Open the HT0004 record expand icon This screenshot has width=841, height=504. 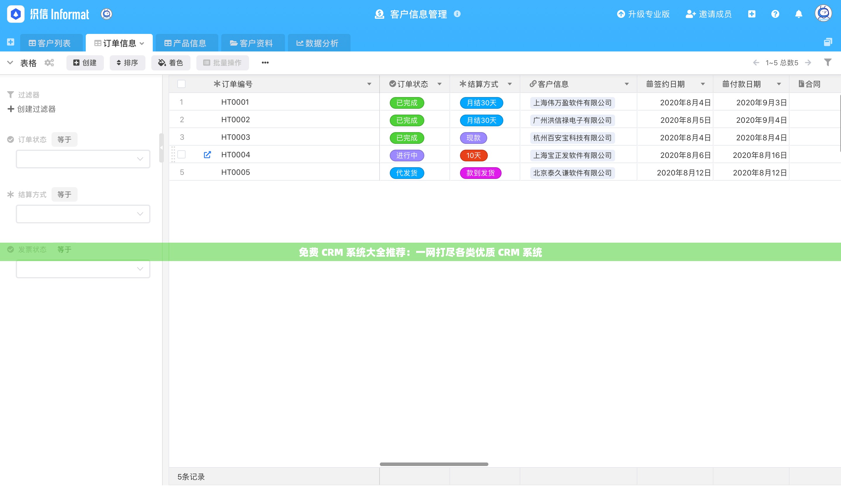[207, 155]
